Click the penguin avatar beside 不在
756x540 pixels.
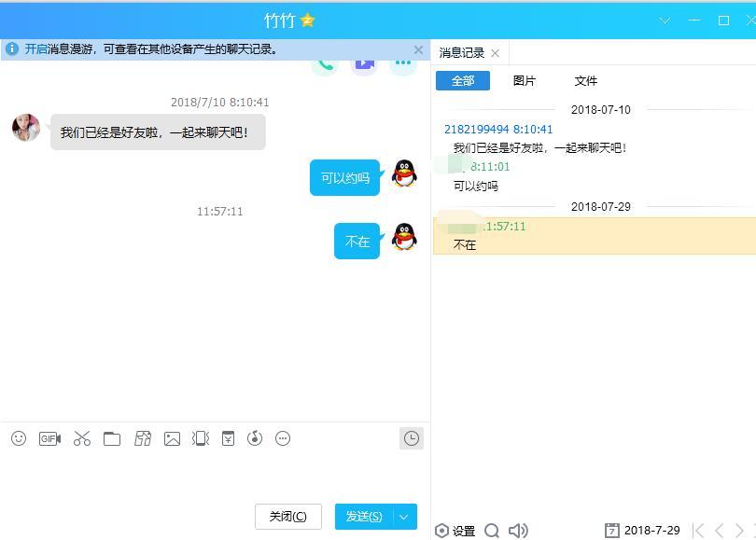coord(404,237)
